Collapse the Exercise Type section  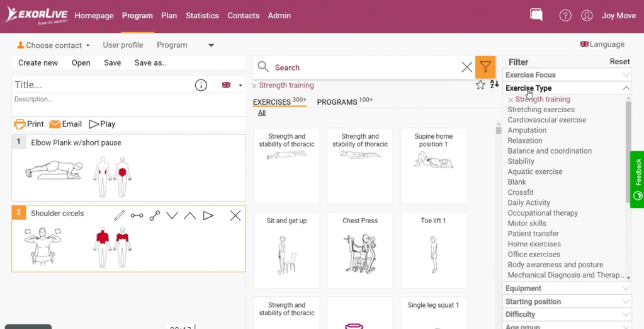tap(625, 88)
